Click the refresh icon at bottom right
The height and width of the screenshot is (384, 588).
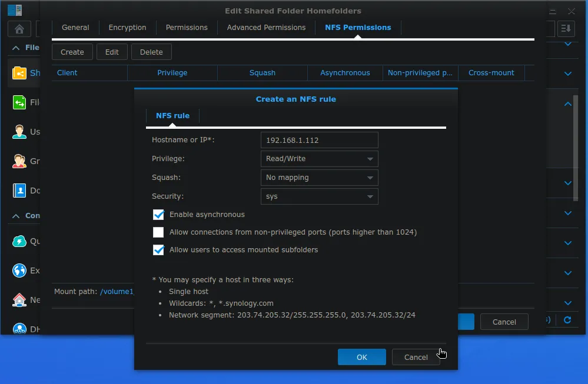click(x=566, y=320)
